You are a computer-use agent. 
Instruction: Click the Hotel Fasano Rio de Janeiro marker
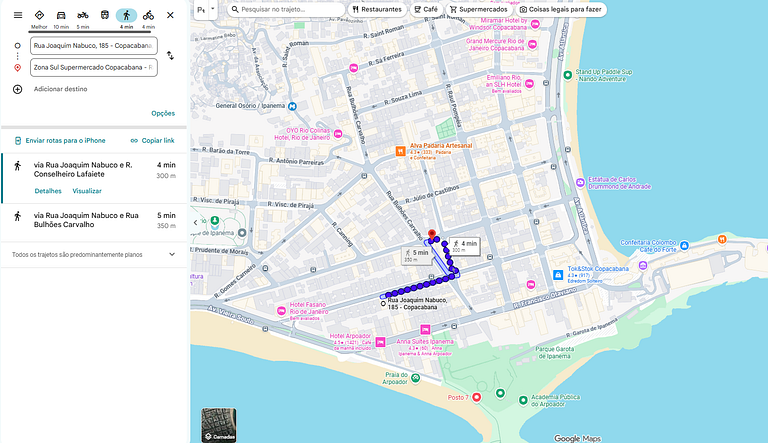[281, 311]
